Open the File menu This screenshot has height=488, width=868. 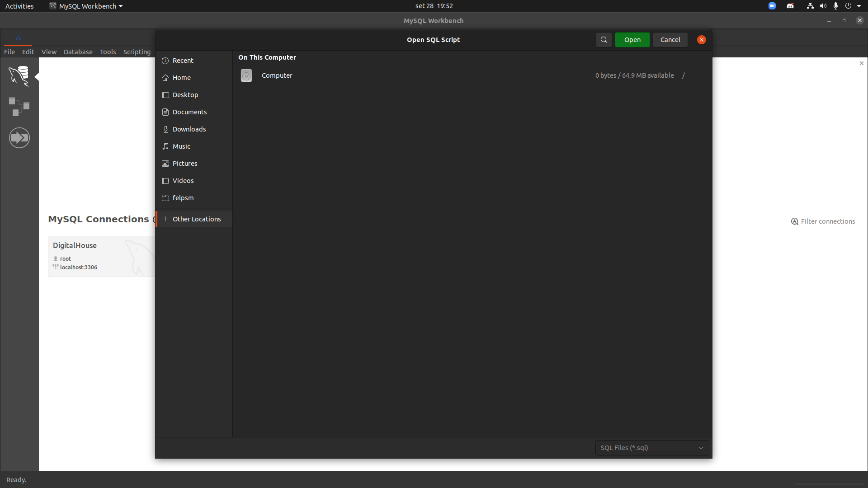pyautogui.click(x=9, y=52)
